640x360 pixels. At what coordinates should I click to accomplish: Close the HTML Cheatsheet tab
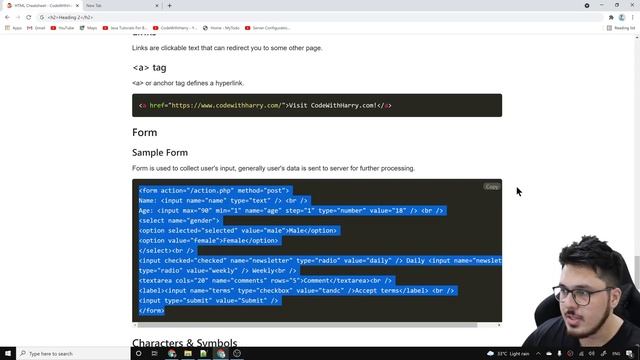click(x=77, y=6)
